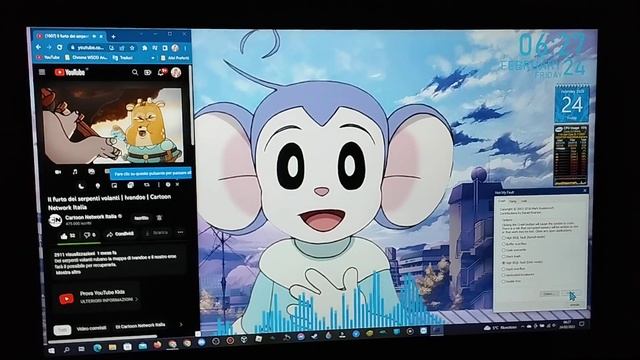Bookmark this page with the star icon
Viewport: 640px width, 360px height.
point(132,48)
